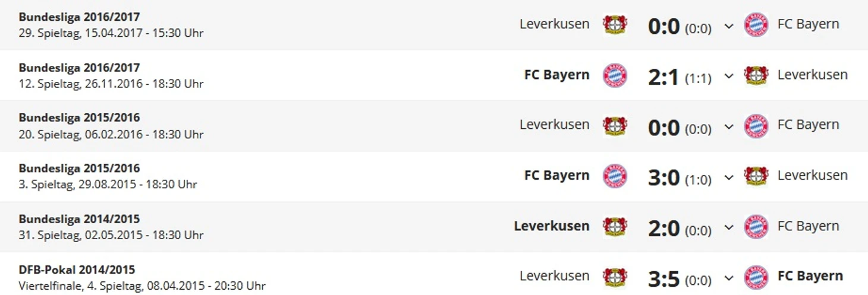Click FC Bayern crest in 26.11.2016 match

(615, 75)
